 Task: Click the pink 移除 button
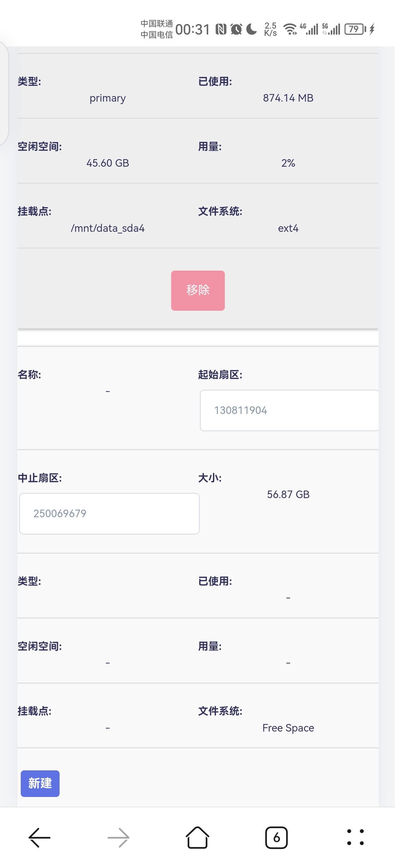click(198, 290)
